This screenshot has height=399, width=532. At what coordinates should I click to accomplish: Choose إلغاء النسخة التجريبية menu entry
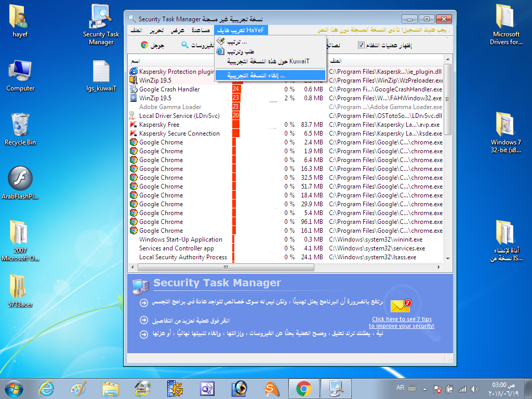point(270,75)
